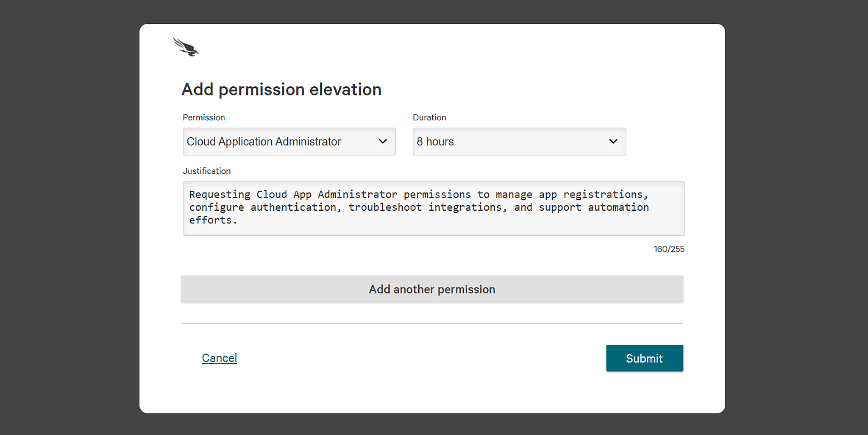The image size is (868, 435).
Task: Submit the permission elevation request
Action: tap(644, 358)
